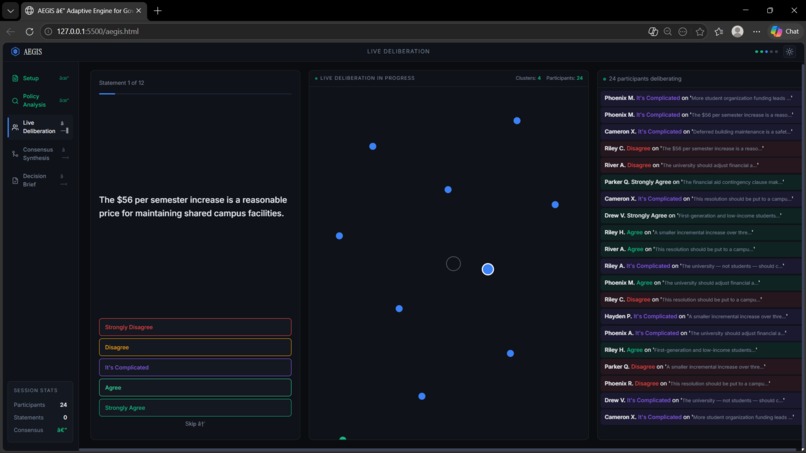Select Parker Q. Strongly Agree feed entry

pyautogui.click(x=701, y=182)
